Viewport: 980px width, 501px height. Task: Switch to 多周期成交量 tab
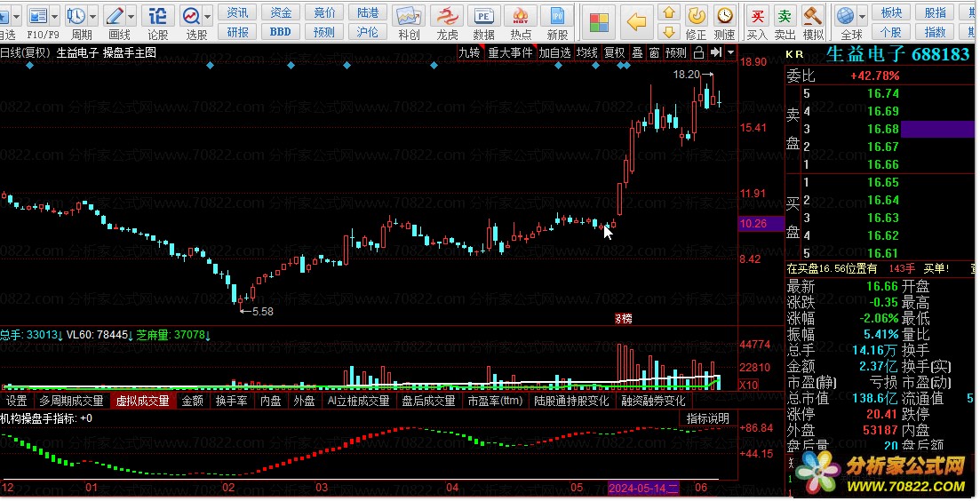click(71, 401)
